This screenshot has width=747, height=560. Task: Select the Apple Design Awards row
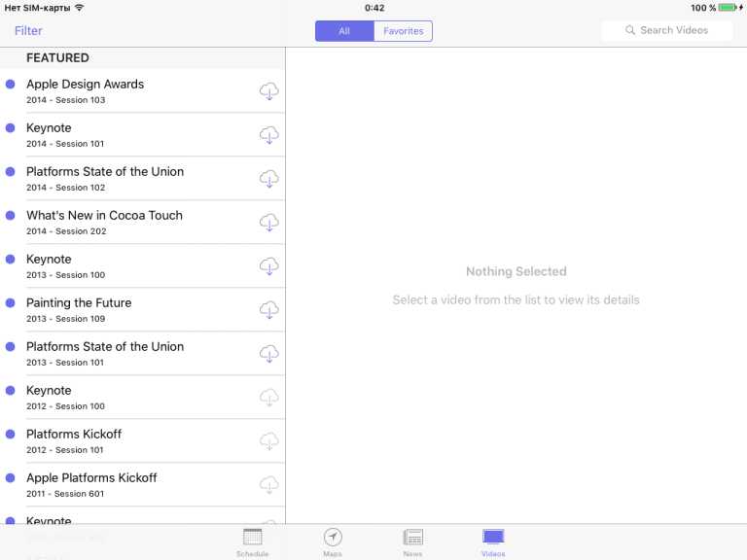tap(142, 91)
